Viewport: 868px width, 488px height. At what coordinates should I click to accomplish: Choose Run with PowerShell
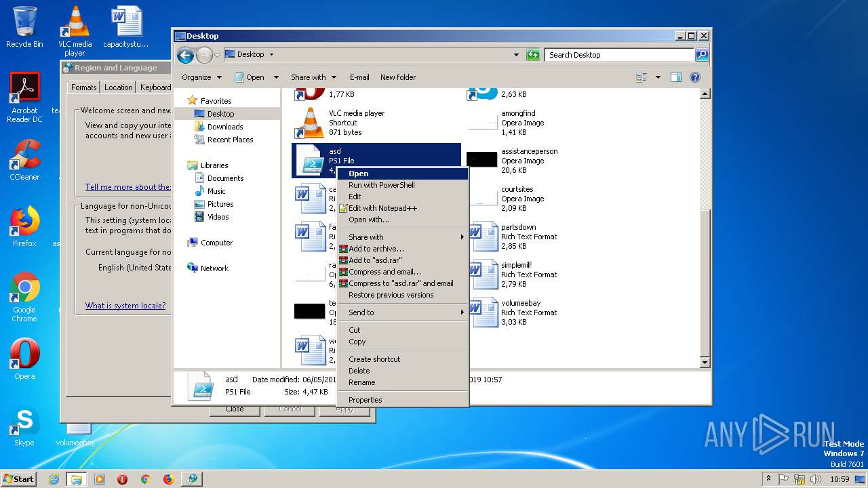pyautogui.click(x=403, y=185)
